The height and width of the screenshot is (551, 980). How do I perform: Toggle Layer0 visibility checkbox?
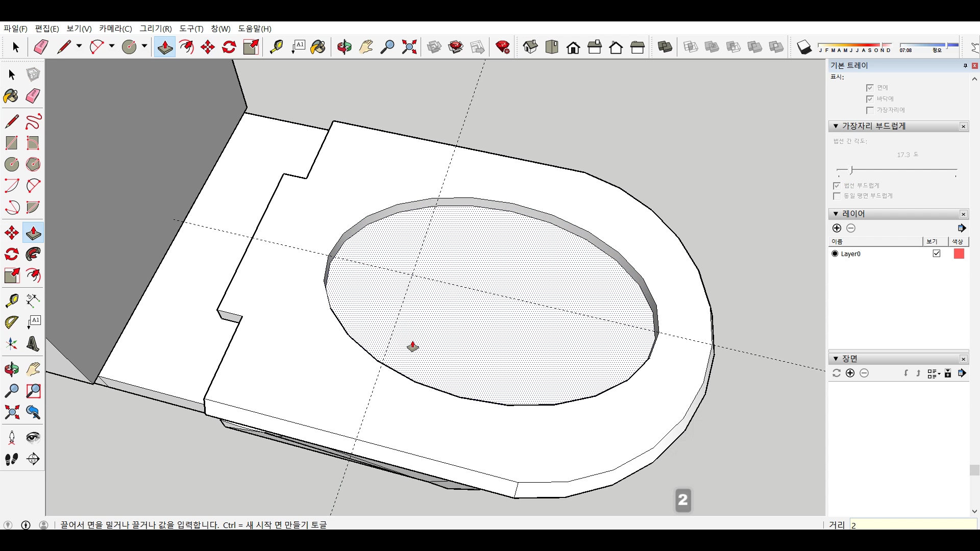tap(936, 254)
